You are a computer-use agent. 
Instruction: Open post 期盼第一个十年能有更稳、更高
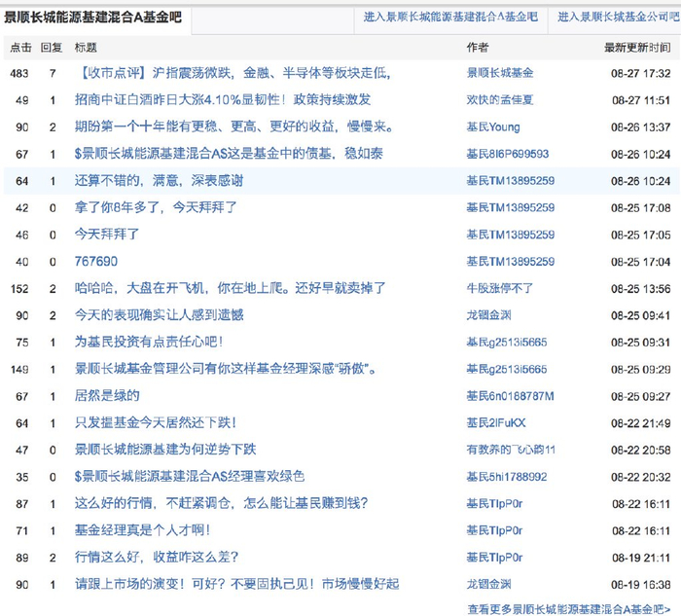point(234,127)
